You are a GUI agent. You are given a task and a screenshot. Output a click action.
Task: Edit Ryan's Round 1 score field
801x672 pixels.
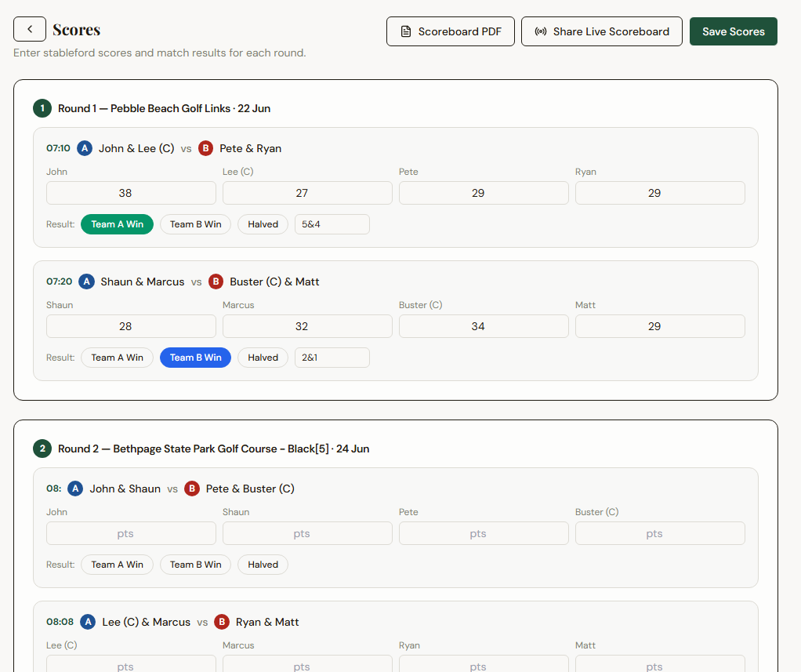click(660, 193)
